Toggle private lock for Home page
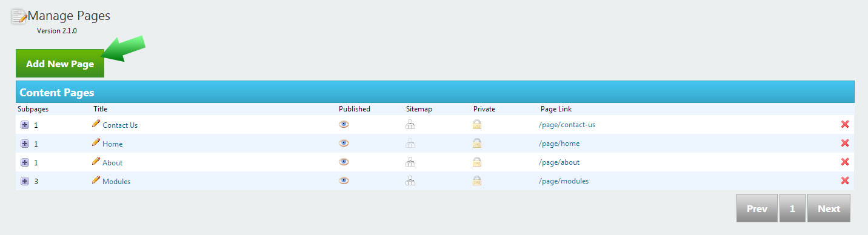The width and height of the screenshot is (868, 235). click(477, 144)
